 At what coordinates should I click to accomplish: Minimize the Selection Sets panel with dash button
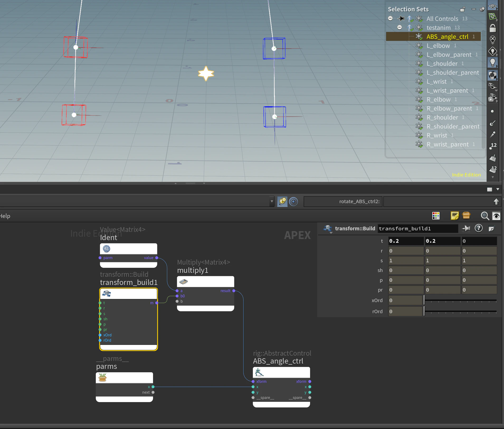click(x=474, y=9)
